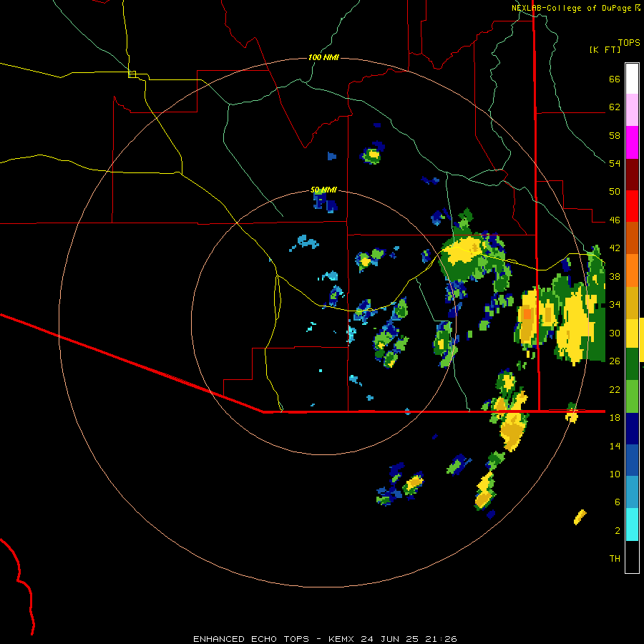Image resolution: width=644 pixels, height=644 pixels.
Task: Pick the cyan legend swatch
Action: 632,525
